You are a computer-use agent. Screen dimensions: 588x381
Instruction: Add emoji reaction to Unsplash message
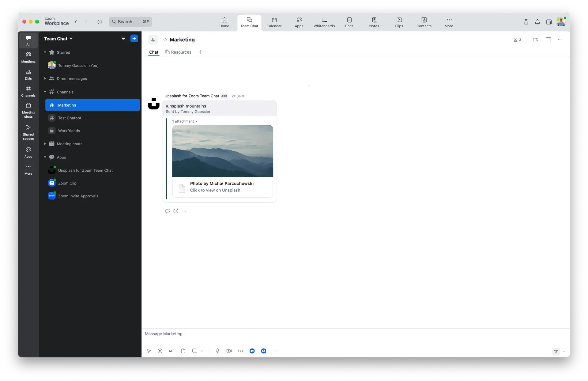click(176, 211)
